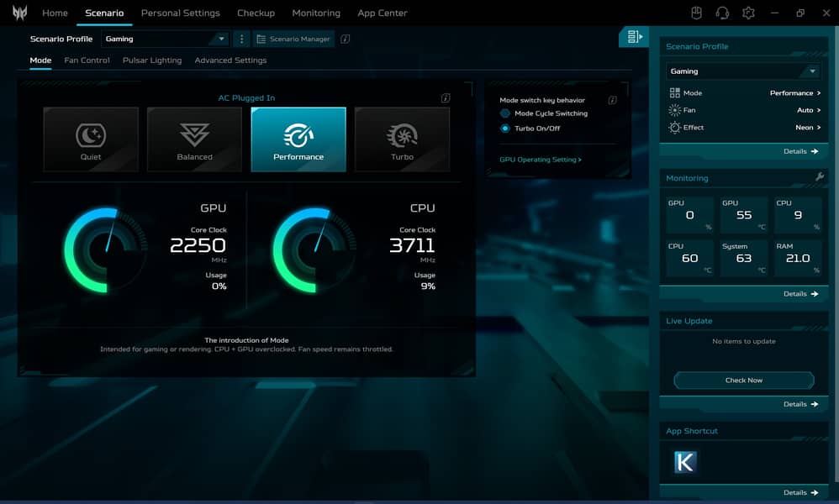Open Monitoring wrench settings icon
839x504 pixels.
[820, 177]
